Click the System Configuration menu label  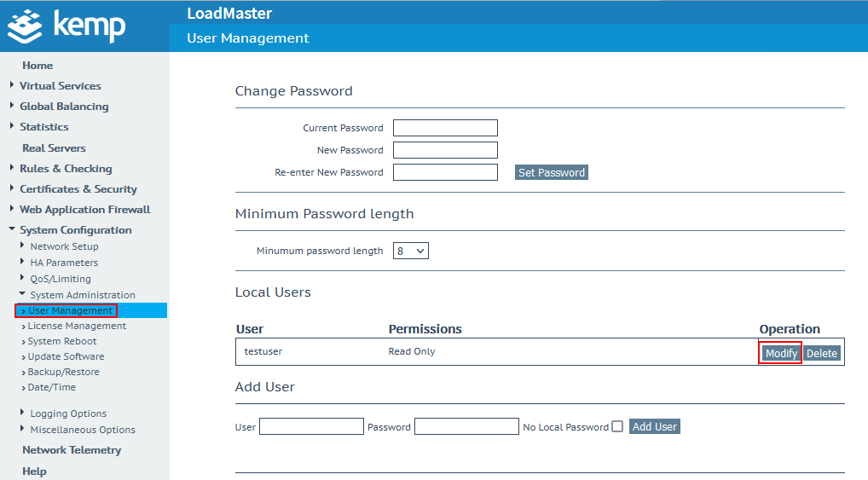coord(76,229)
